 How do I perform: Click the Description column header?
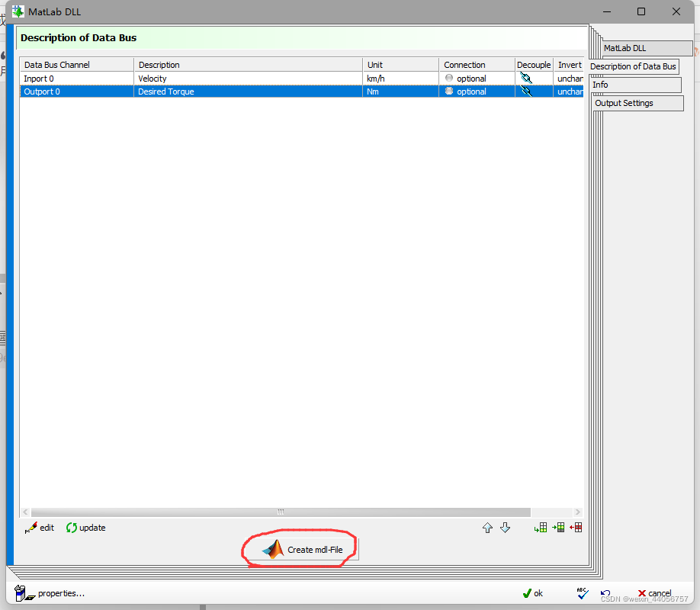(249, 65)
